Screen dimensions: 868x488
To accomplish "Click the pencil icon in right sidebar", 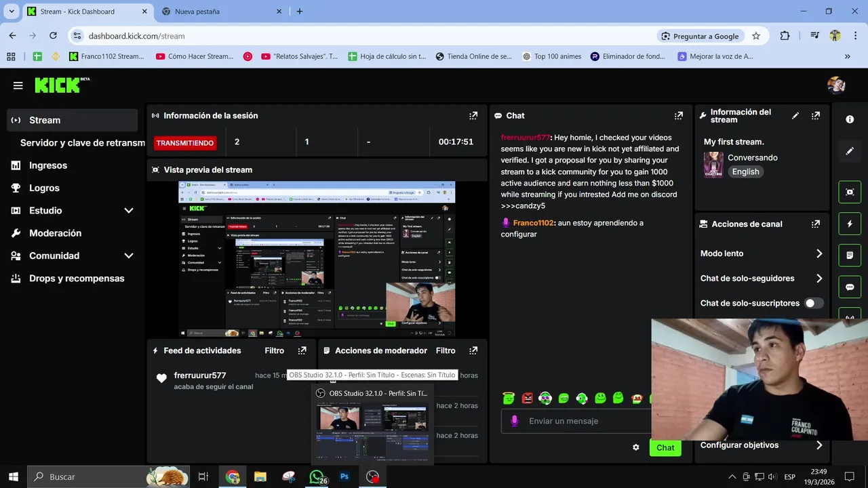I will coord(850,151).
